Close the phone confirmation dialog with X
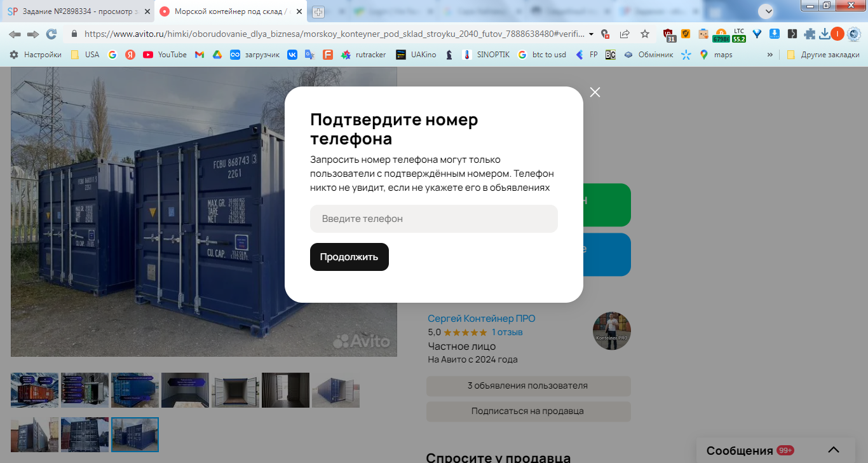The image size is (868, 463). 595,92
